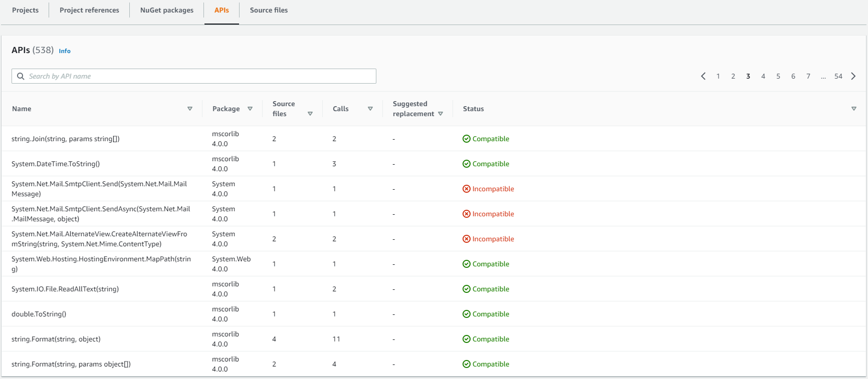Screen dimensions: 868x379
Task: Click the Calls column header label
Action: point(340,109)
